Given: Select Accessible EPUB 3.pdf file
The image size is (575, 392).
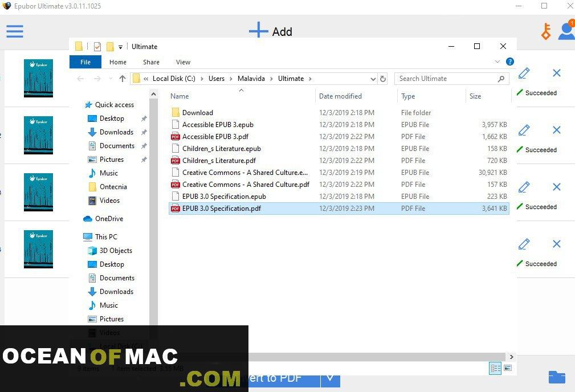Looking at the screenshot, I should (x=339, y=136).
